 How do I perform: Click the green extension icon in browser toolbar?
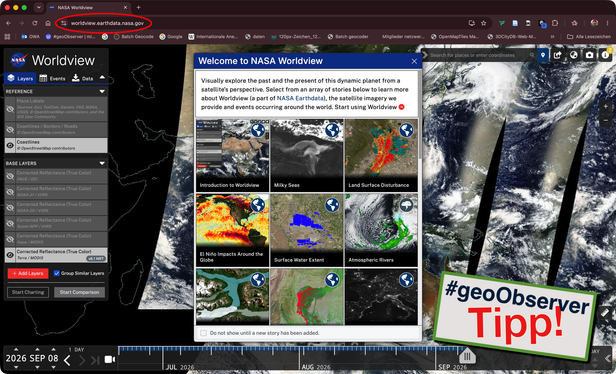click(x=502, y=23)
